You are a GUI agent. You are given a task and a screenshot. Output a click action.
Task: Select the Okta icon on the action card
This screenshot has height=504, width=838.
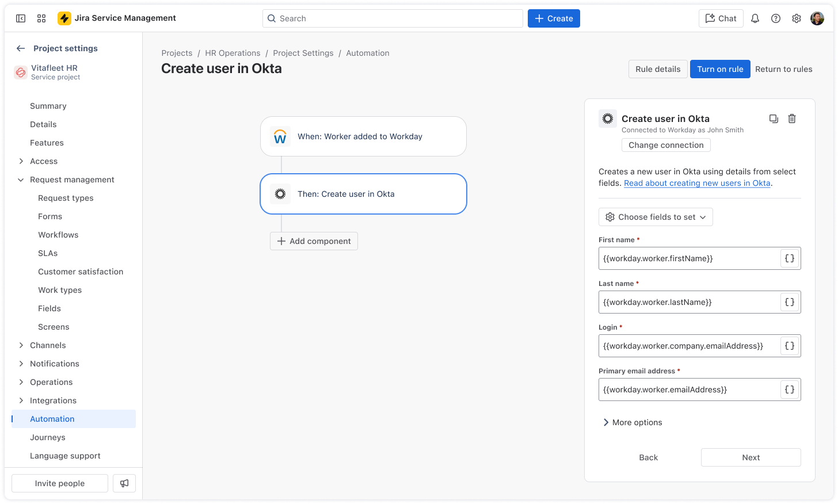280,194
